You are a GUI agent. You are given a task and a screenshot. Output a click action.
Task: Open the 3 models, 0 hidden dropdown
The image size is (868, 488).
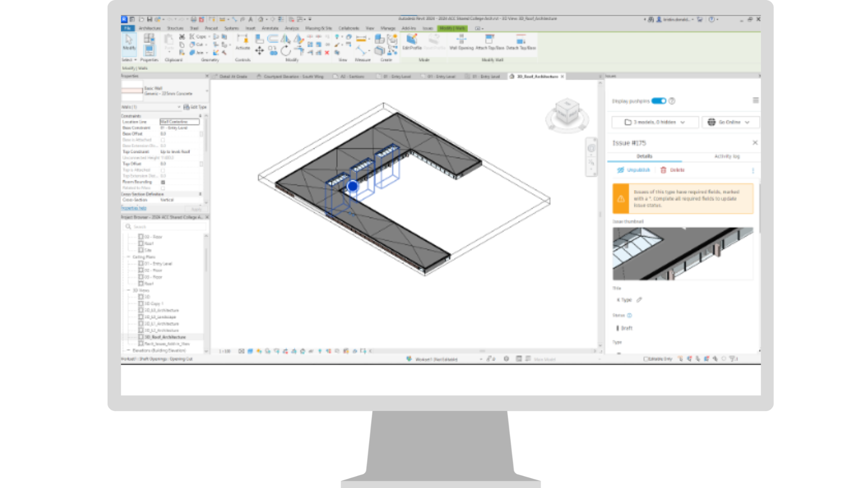[655, 122]
